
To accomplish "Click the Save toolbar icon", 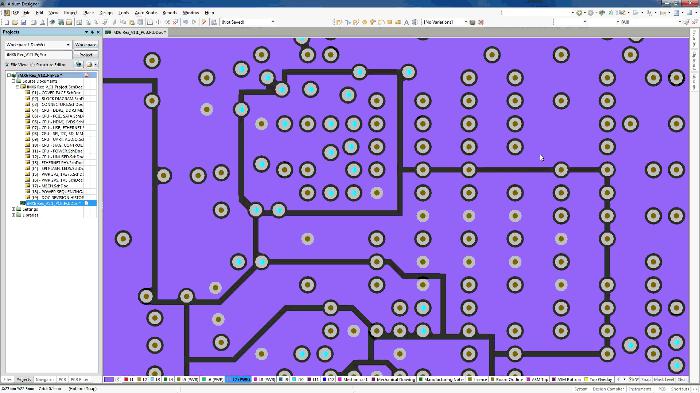I will pos(23,22).
